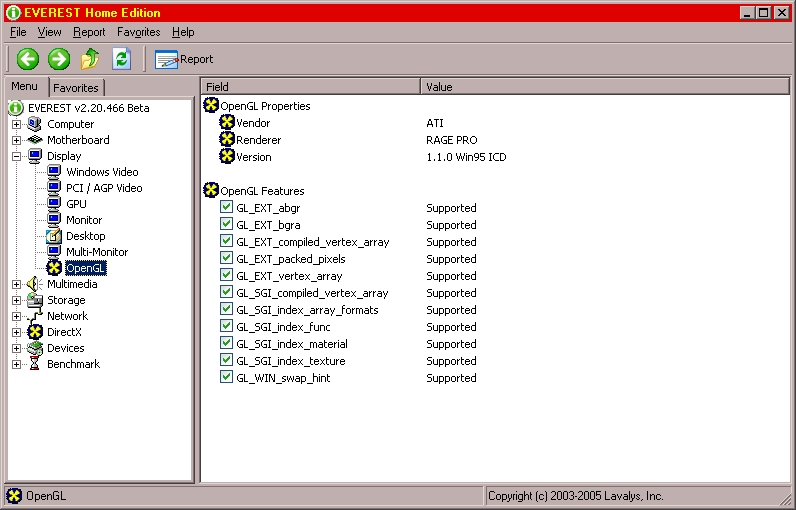Click the Display monitor icon in the tree
796x510 pixels.
click(x=35, y=156)
